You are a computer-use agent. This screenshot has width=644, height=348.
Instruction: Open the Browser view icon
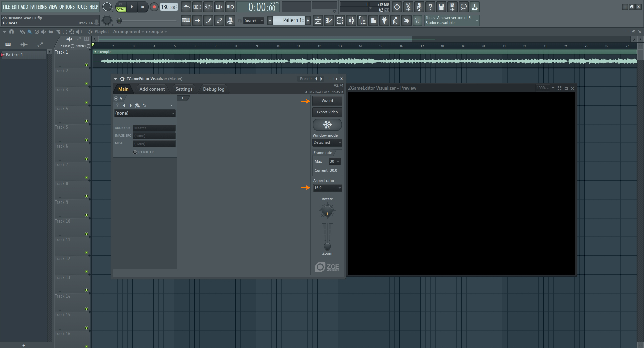coord(362,21)
